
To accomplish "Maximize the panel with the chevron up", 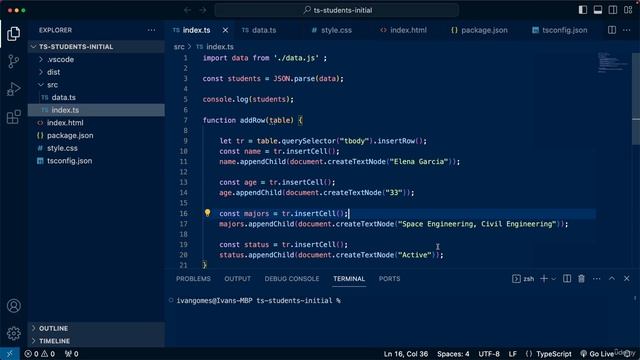I will coord(611,279).
